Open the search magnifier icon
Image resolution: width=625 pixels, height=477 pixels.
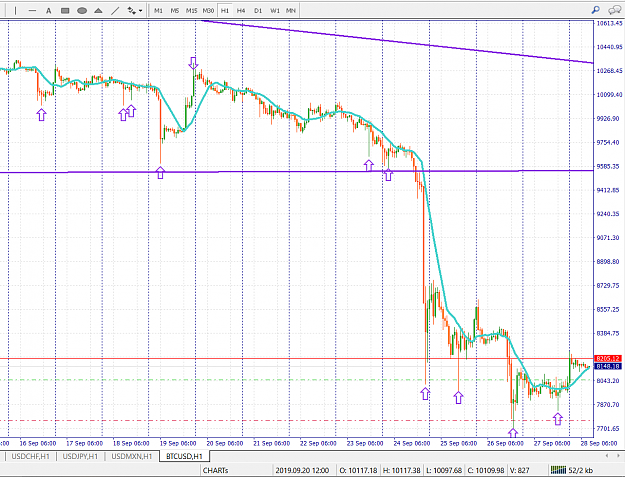pyautogui.click(x=596, y=10)
